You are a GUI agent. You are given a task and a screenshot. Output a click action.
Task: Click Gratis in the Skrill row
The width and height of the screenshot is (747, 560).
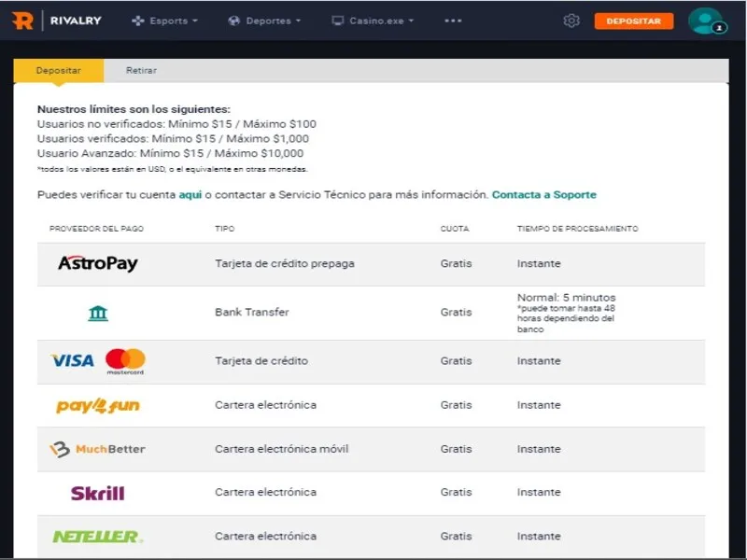pos(456,492)
